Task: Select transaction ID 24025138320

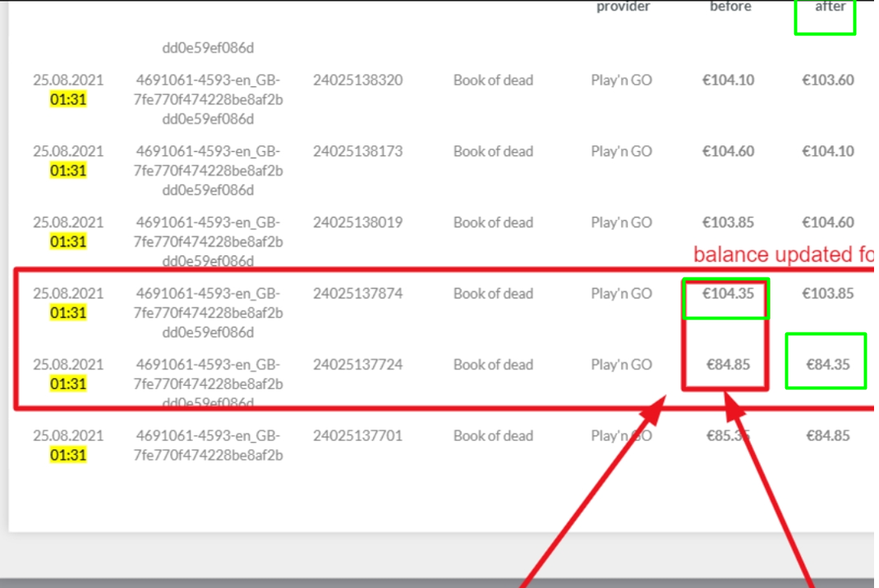Action: (357, 80)
